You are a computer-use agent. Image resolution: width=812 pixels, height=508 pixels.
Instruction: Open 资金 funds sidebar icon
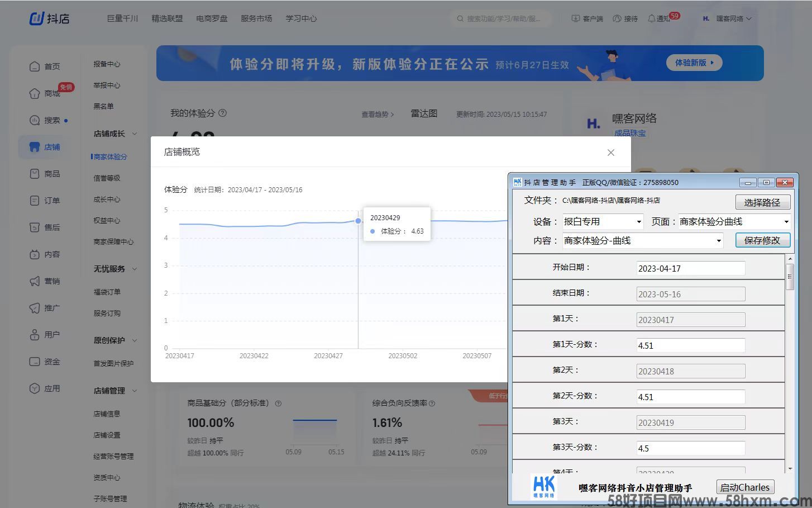click(35, 362)
